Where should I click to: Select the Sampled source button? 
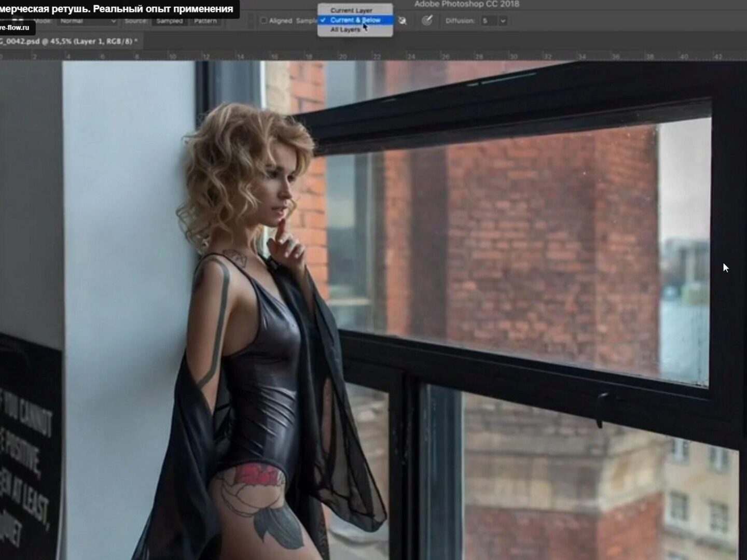(x=169, y=21)
